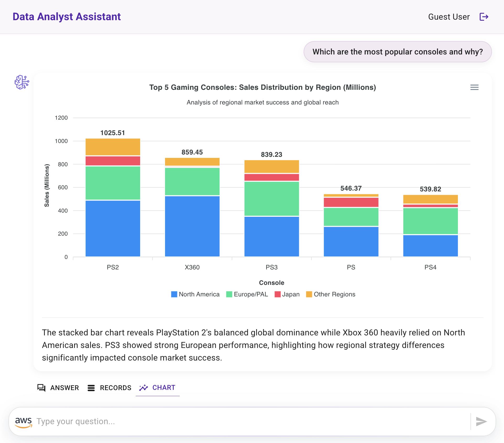
Task: Click the blue North America legend swatch
Action: [x=174, y=294]
